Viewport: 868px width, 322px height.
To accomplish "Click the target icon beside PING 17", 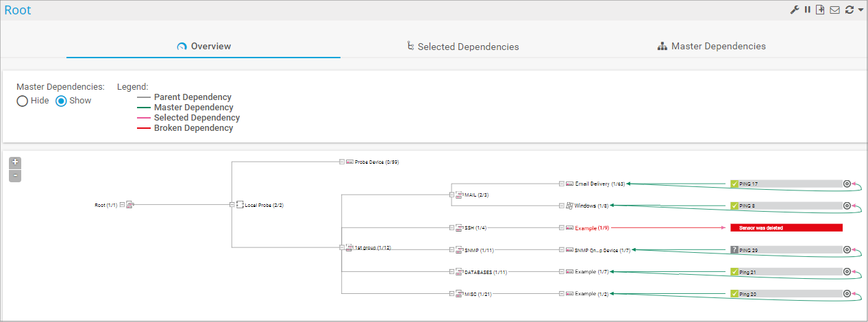I will point(847,184).
